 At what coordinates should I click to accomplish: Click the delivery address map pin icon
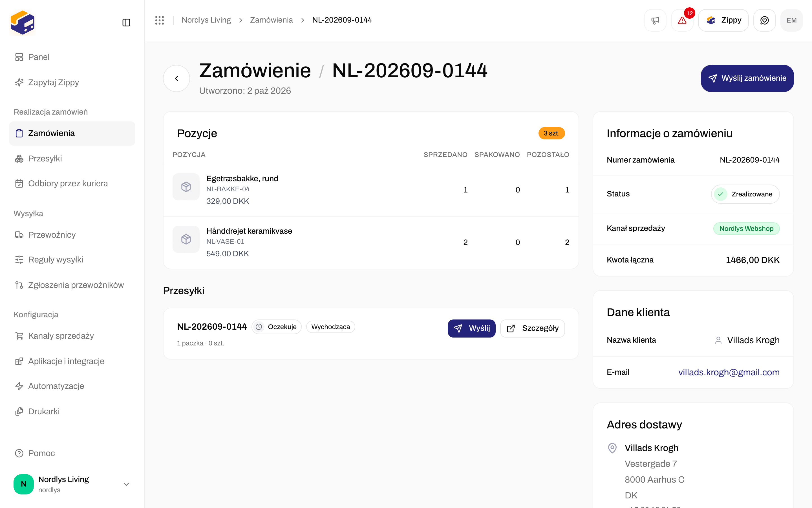point(612,448)
